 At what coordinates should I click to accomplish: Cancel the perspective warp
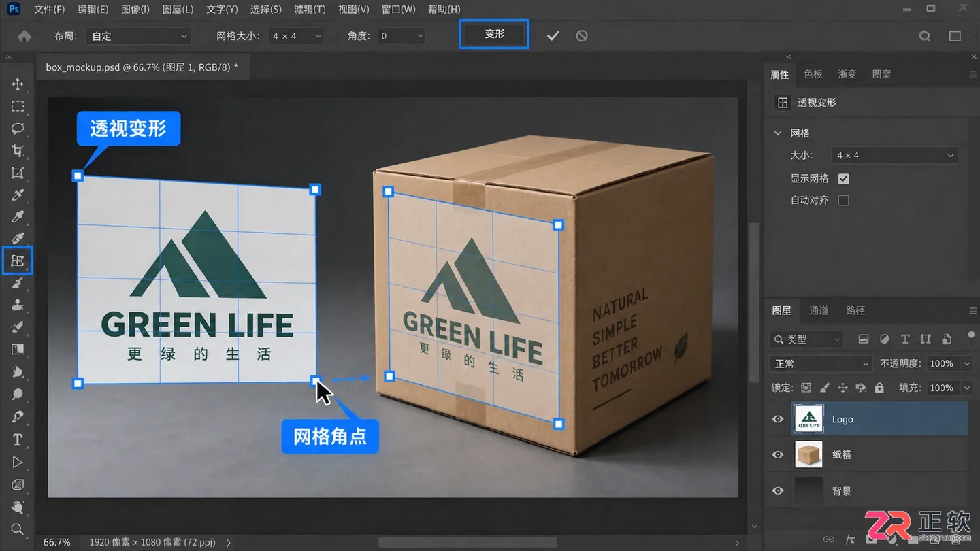pyautogui.click(x=582, y=36)
